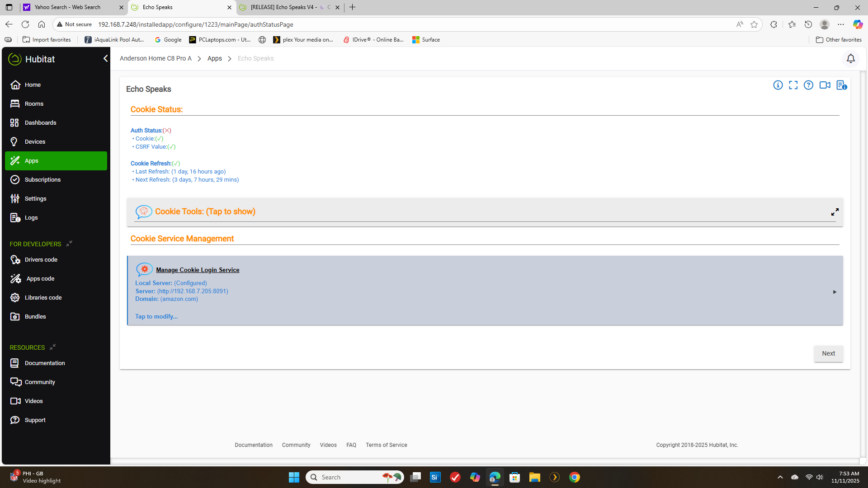The image size is (868, 488).
Task: Open the help question mark icon
Action: point(808,85)
